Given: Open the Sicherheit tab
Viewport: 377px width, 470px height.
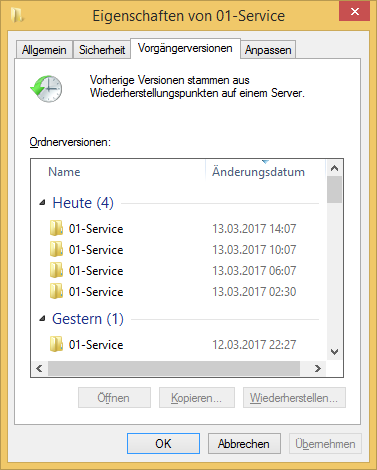Looking at the screenshot, I should (x=102, y=50).
